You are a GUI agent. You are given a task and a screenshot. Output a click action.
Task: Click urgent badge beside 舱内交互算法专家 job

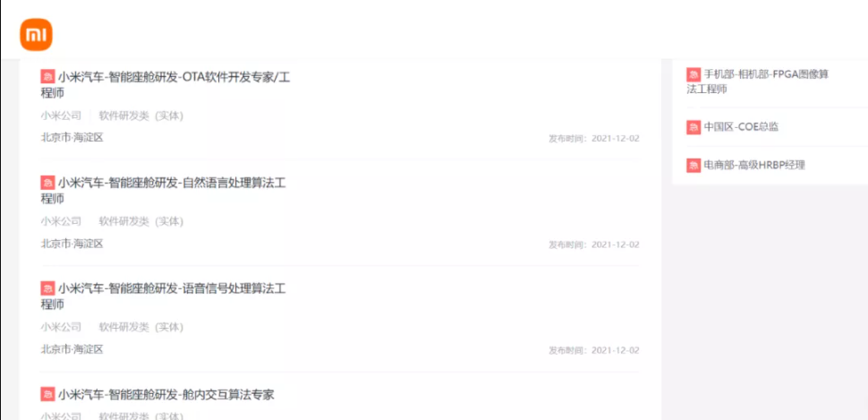pyautogui.click(x=47, y=394)
